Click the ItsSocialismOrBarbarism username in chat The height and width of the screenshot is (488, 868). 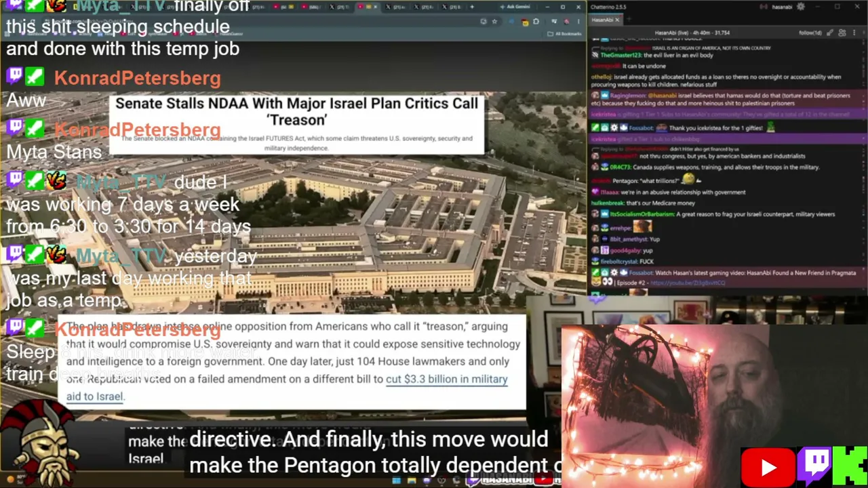tap(642, 214)
